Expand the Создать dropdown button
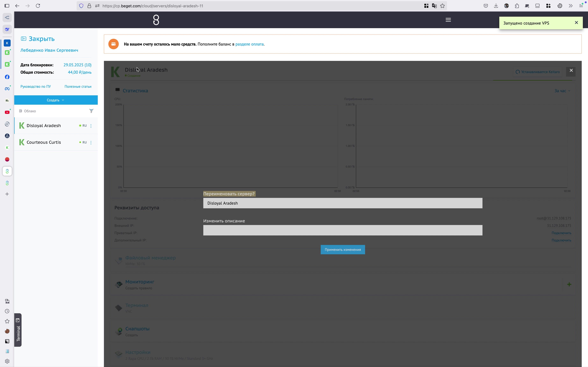 coord(56,100)
